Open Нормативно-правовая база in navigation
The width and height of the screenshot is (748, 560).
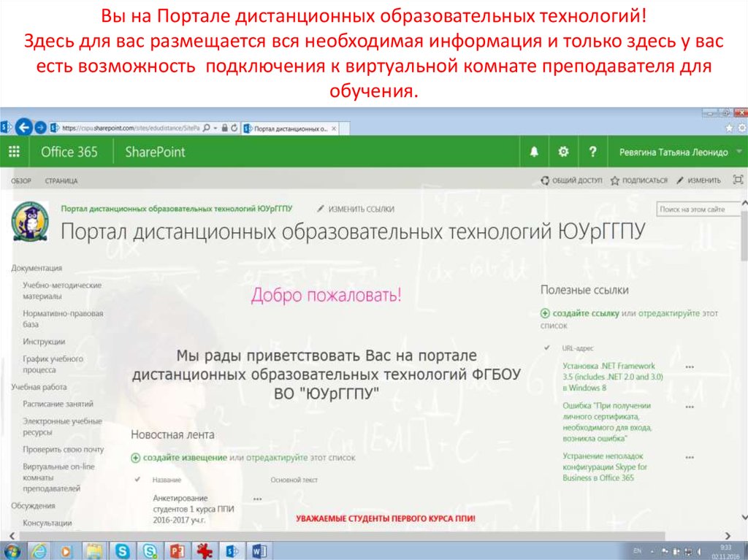click(x=63, y=318)
